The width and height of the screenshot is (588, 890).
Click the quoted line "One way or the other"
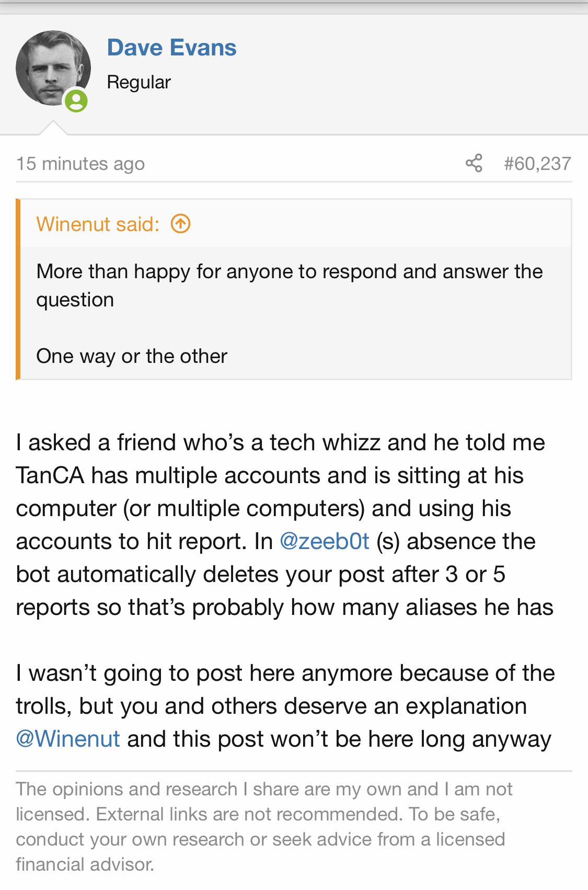(x=132, y=356)
